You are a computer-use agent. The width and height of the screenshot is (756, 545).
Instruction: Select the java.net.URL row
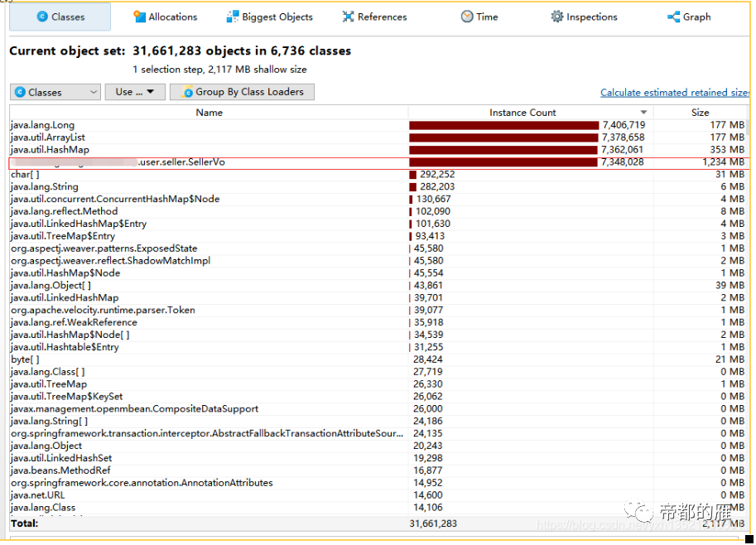tap(378, 495)
